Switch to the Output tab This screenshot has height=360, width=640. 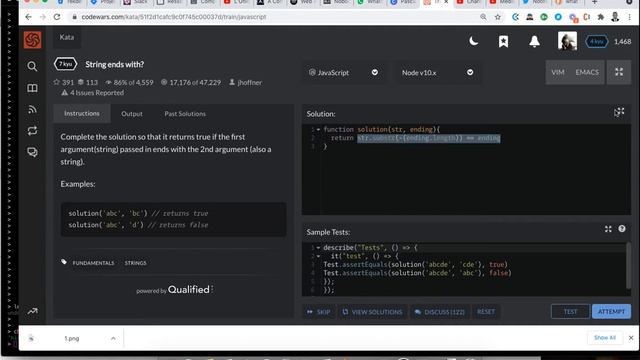pyautogui.click(x=132, y=114)
